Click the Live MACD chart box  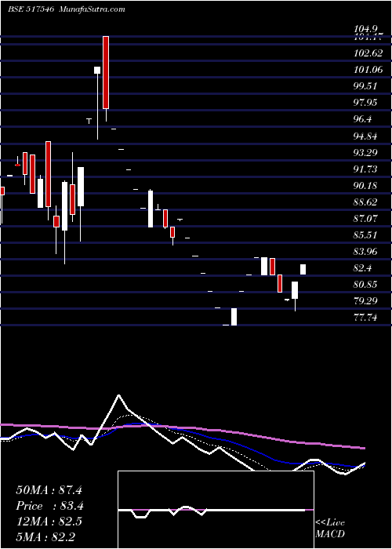click(x=216, y=510)
